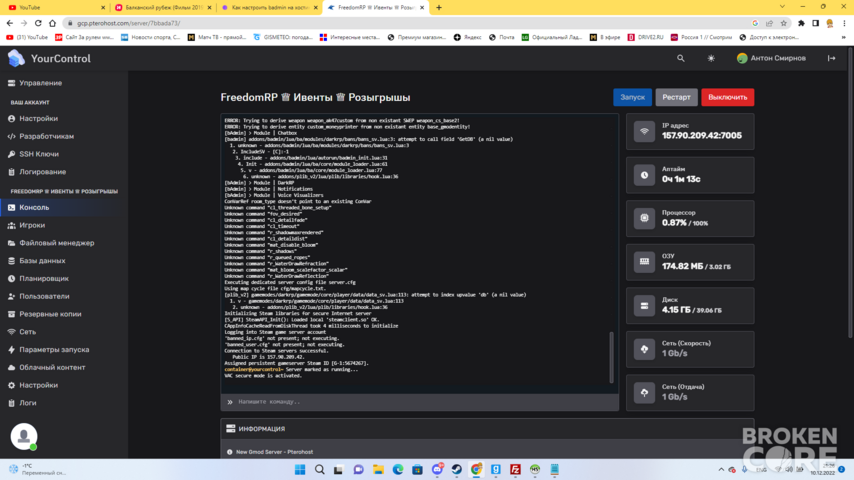This screenshot has height=480, width=854.
Task: Open browser extensions puzzle icon
Action: [801, 23]
